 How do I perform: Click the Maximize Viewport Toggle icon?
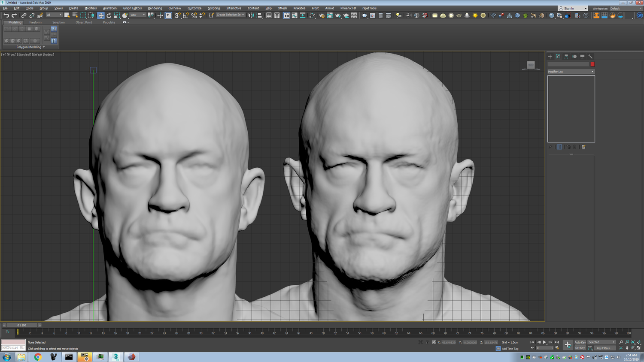638,348
